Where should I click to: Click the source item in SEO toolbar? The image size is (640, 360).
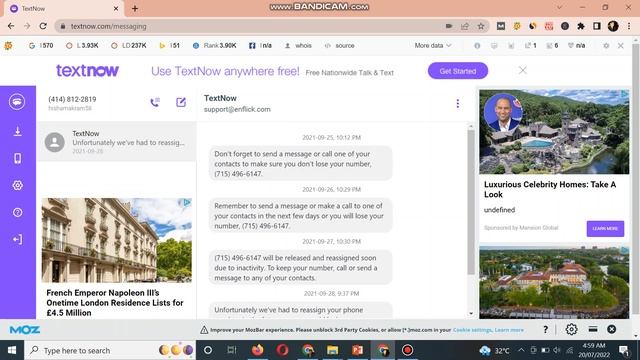coord(340,45)
